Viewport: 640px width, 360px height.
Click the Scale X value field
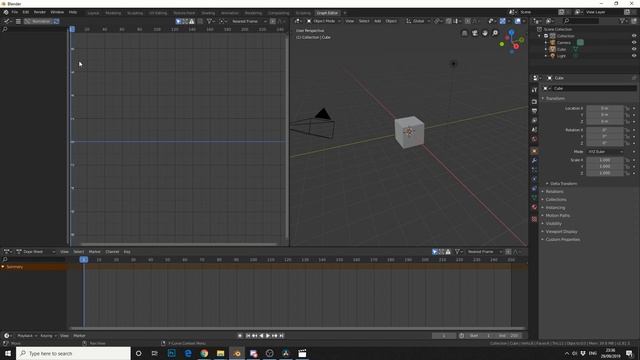click(x=605, y=160)
